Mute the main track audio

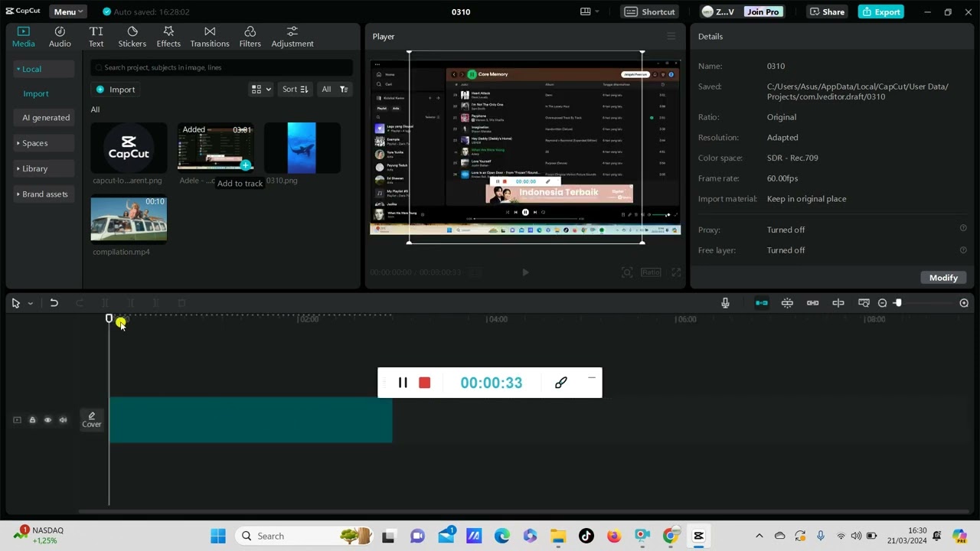(x=63, y=420)
